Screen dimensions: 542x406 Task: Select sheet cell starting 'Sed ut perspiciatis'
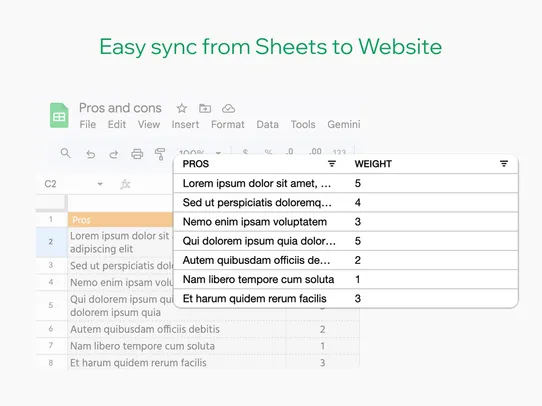click(x=120, y=266)
